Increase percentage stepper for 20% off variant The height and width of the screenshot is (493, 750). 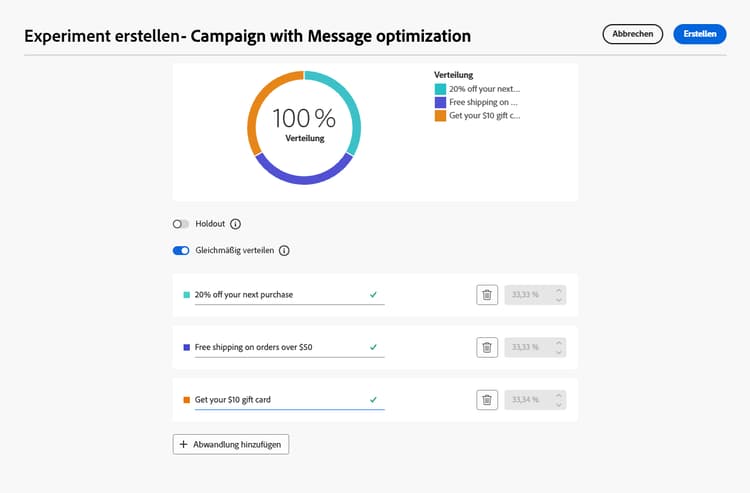(x=559, y=290)
